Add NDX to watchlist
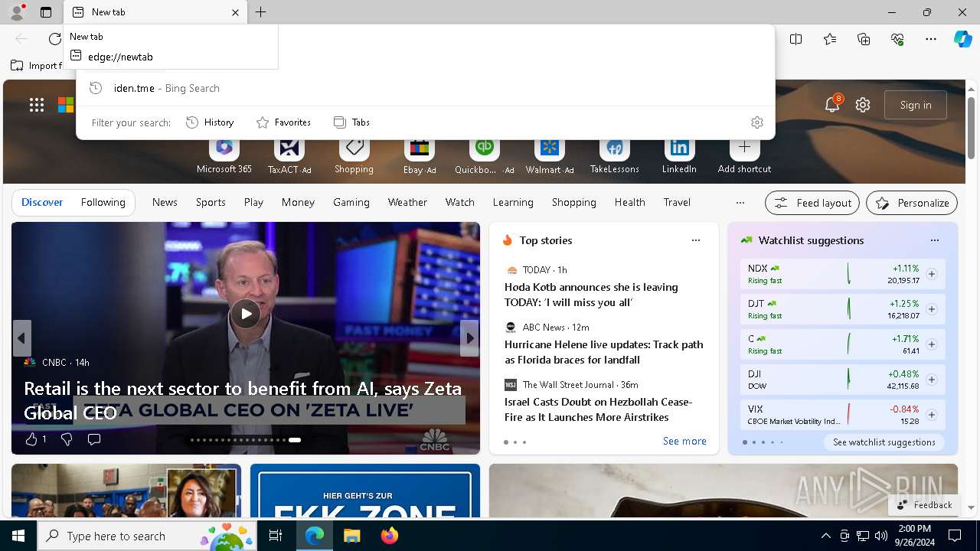The width and height of the screenshot is (980, 551). tap(932, 274)
